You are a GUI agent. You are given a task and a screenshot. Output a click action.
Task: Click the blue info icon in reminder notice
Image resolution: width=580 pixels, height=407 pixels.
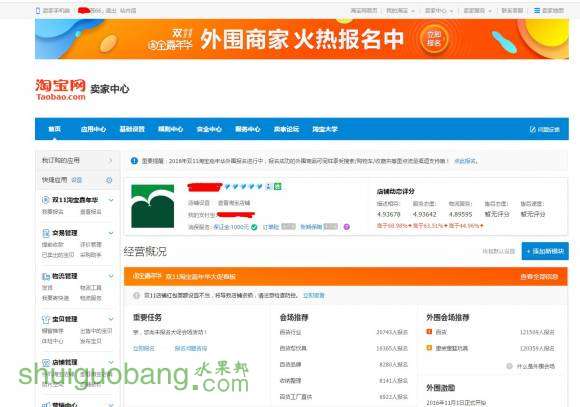134,161
